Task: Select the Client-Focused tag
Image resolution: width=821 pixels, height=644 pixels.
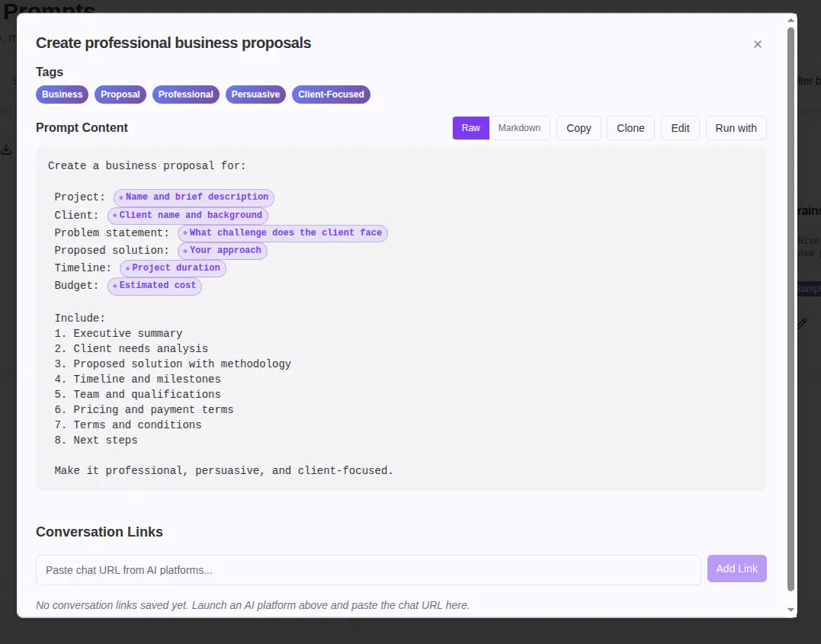Action: 331,95
